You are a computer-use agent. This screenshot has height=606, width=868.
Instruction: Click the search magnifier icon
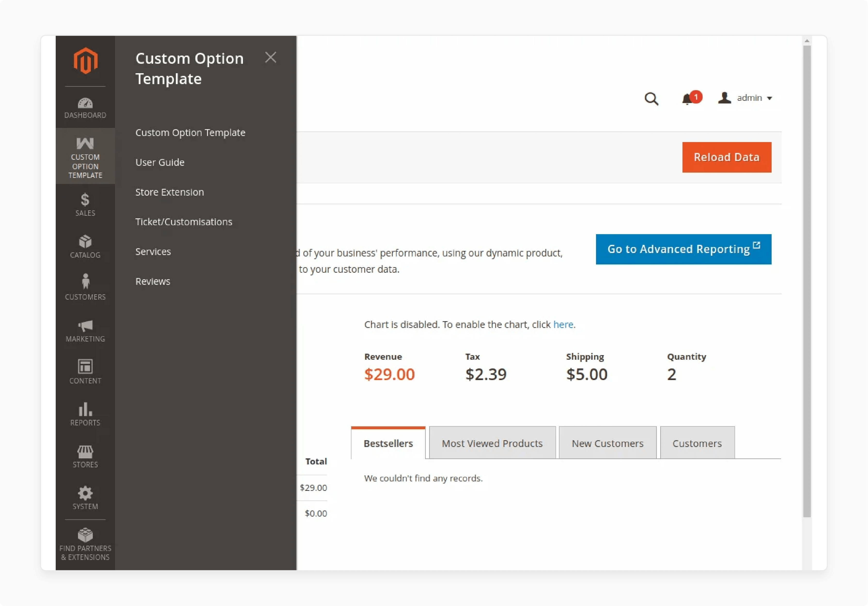[652, 98]
